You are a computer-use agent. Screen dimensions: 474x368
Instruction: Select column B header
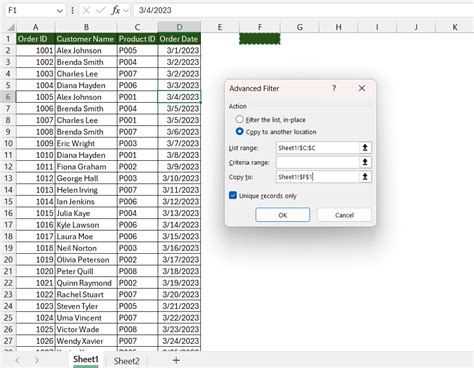click(x=86, y=27)
